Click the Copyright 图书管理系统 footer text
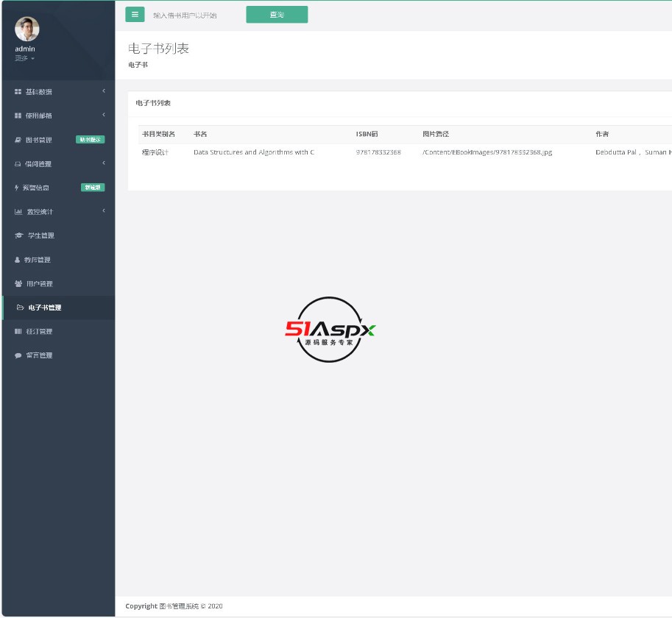Viewport: 672px width, 618px height. [174, 606]
